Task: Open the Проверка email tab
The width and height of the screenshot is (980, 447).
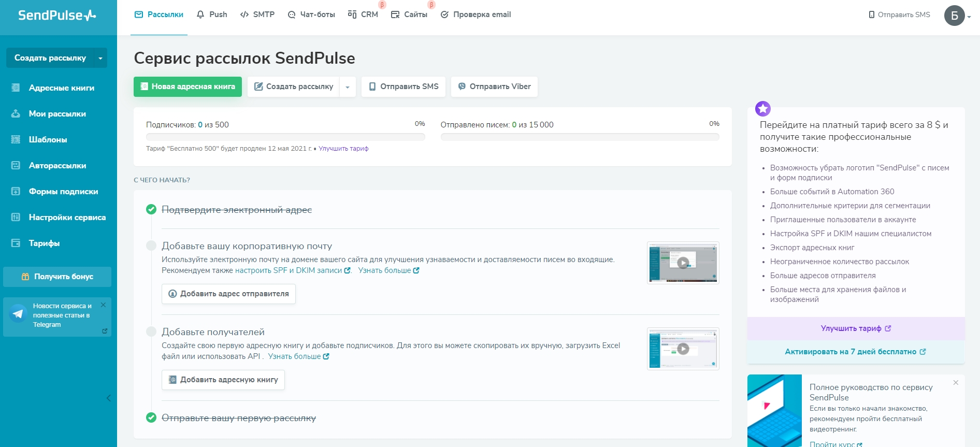Action: [475, 15]
